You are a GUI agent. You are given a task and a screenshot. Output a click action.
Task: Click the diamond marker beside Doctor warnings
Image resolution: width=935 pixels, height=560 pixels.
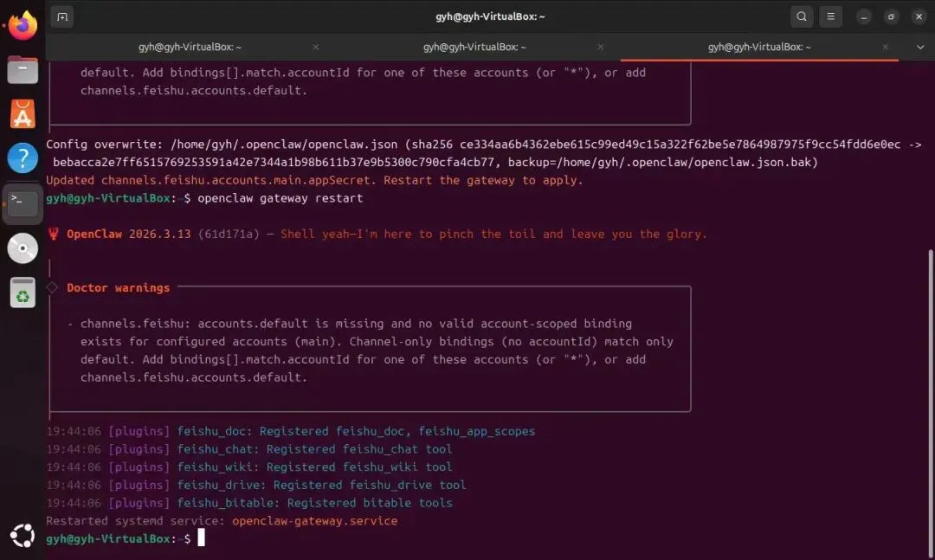(x=53, y=287)
